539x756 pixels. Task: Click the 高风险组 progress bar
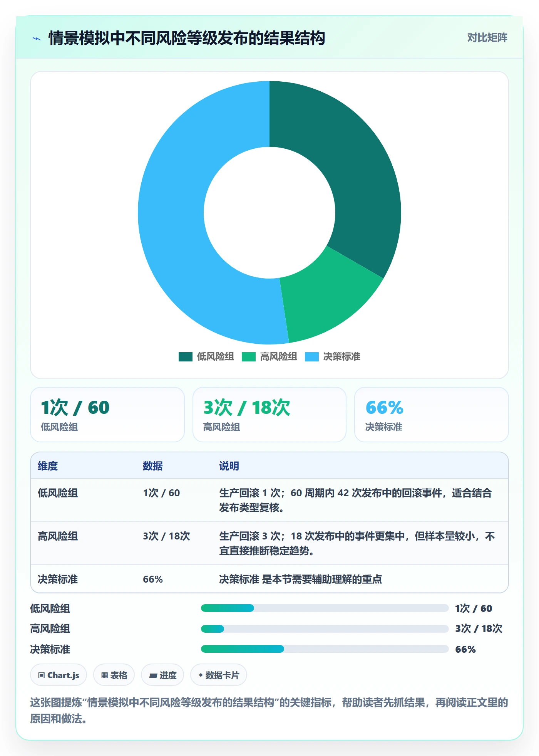[x=325, y=629]
